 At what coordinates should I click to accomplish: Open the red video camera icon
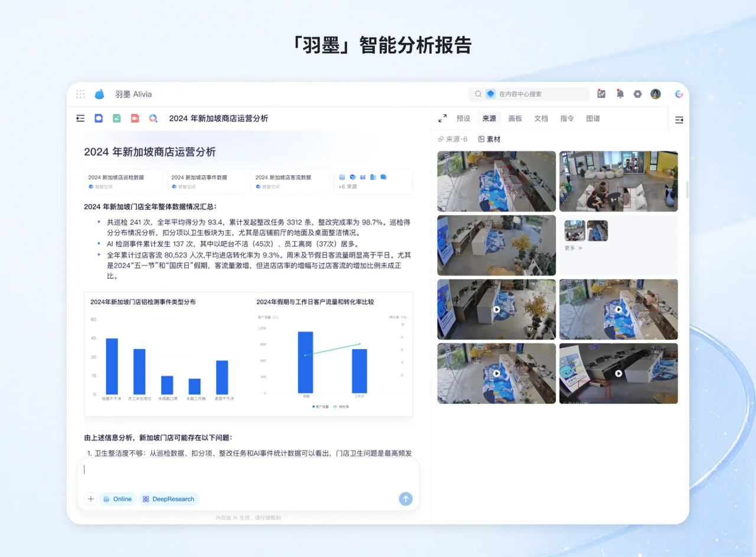coord(135,118)
